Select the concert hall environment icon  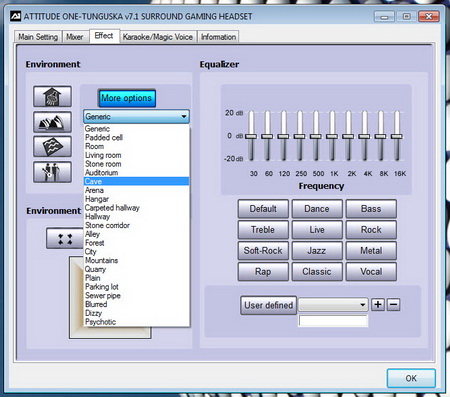(52, 122)
